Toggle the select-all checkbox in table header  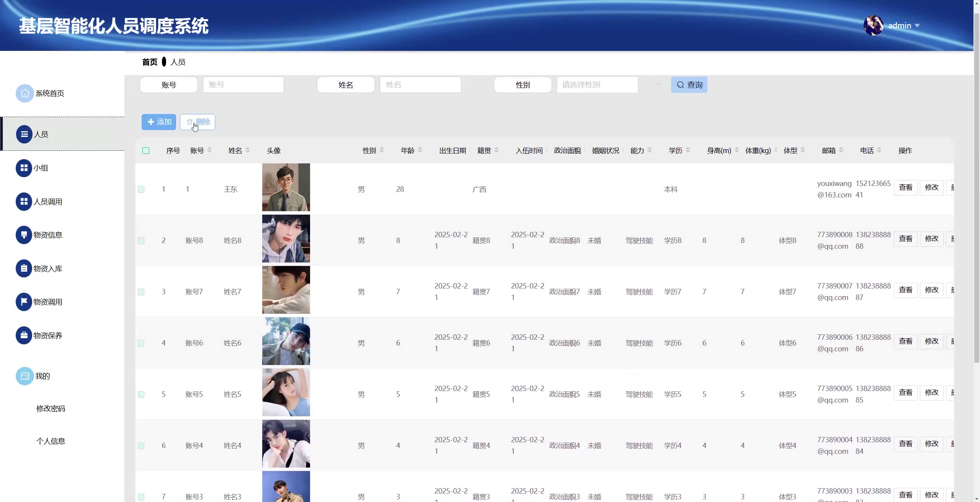146,151
